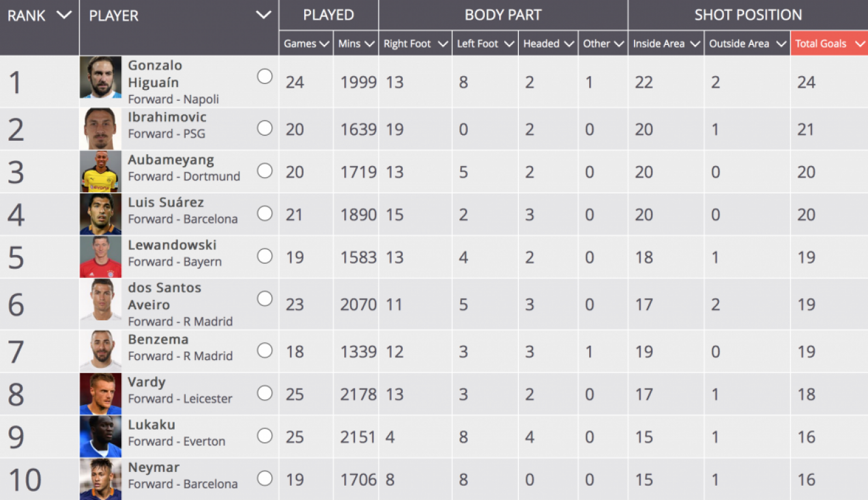This screenshot has height=500, width=868.
Task: Sort by Games played arrow
Action: [x=325, y=44]
